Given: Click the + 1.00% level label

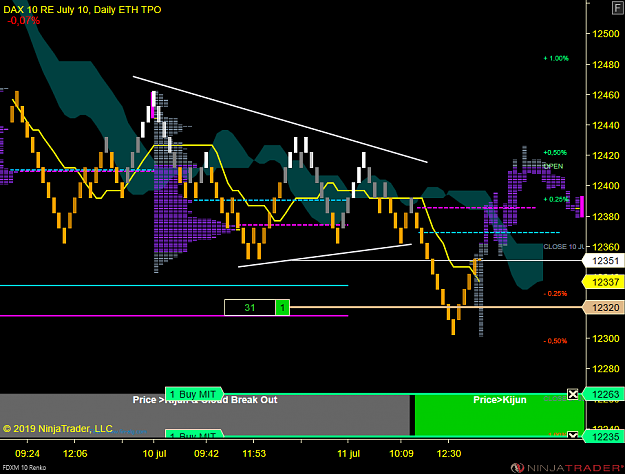Looking at the screenshot, I should coord(556,58).
